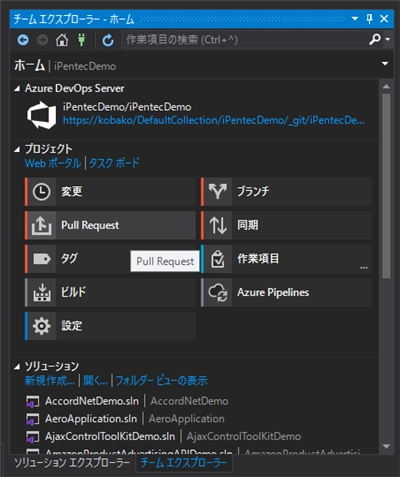
Task: Open the Pull Request tile
Action: point(110,225)
